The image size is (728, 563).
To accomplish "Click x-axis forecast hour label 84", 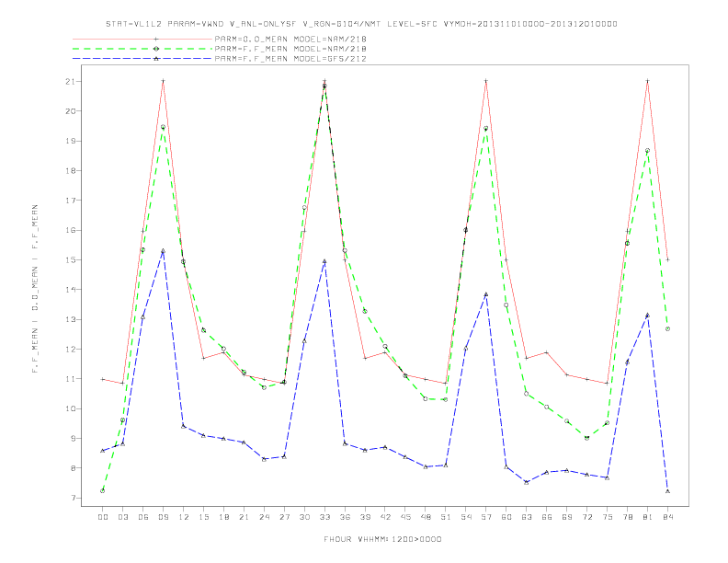I will coord(667,517).
